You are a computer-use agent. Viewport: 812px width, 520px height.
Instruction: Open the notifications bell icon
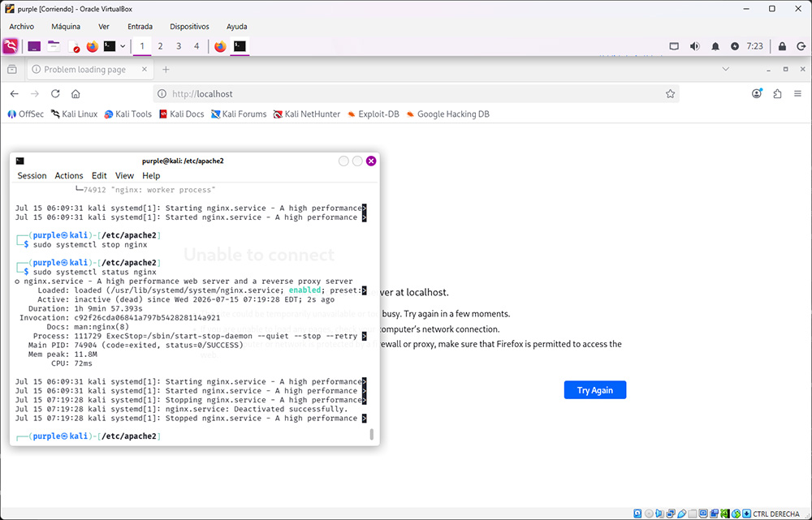(715, 46)
